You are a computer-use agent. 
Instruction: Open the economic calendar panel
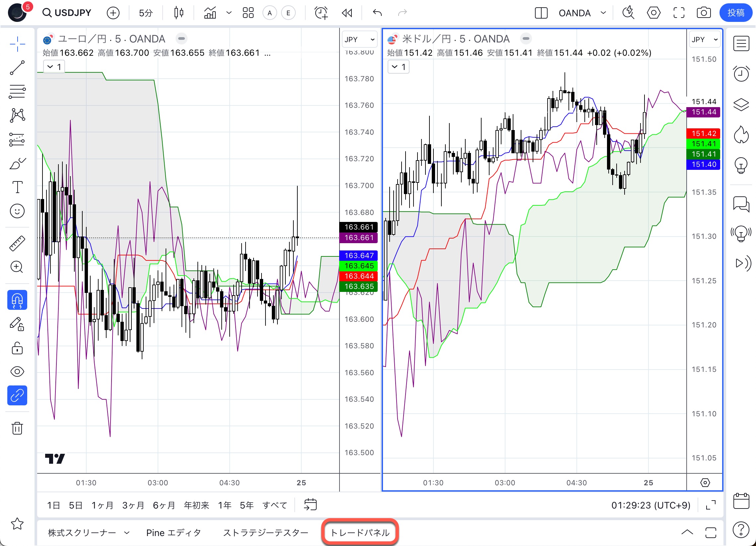tap(741, 501)
